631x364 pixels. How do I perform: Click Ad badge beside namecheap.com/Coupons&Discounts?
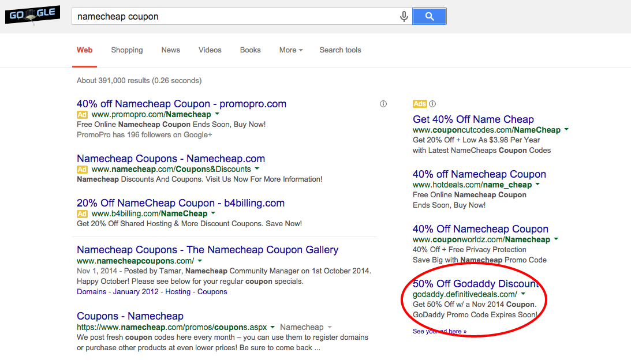click(x=82, y=170)
